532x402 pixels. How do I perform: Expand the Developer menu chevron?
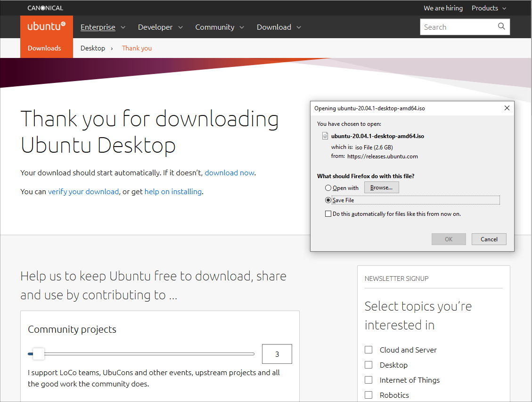coord(180,27)
